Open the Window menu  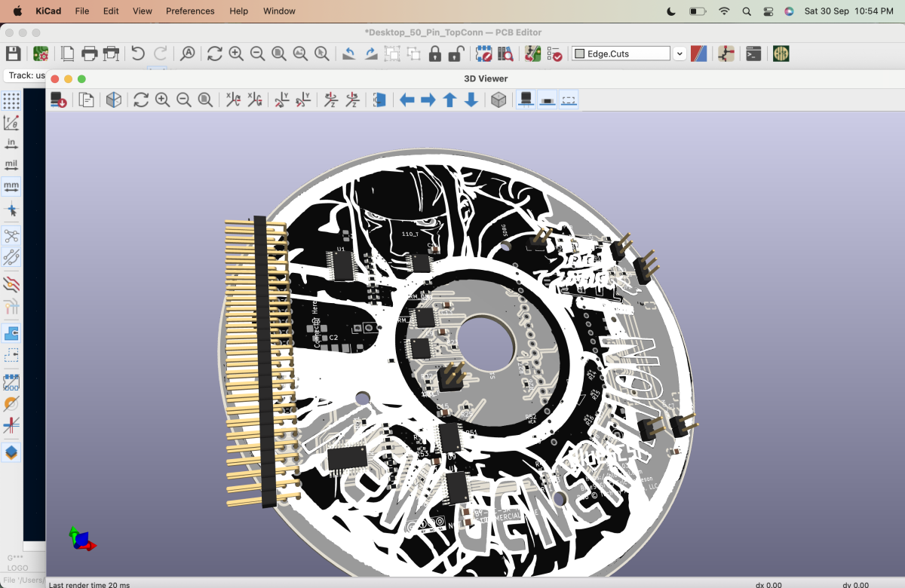coord(279,11)
